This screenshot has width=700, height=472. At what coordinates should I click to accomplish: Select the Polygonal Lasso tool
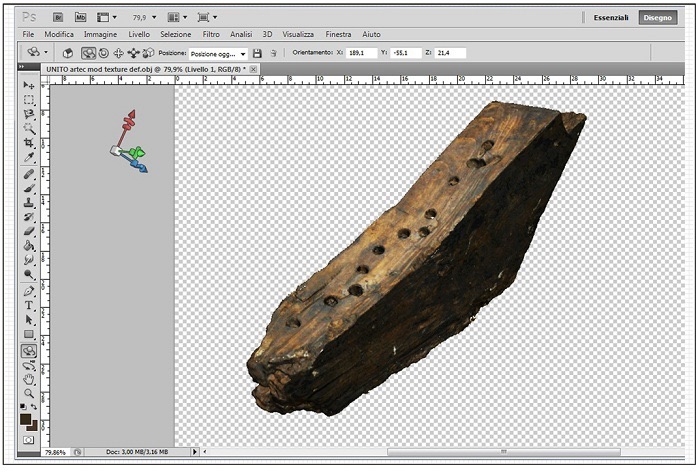(29, 114)
